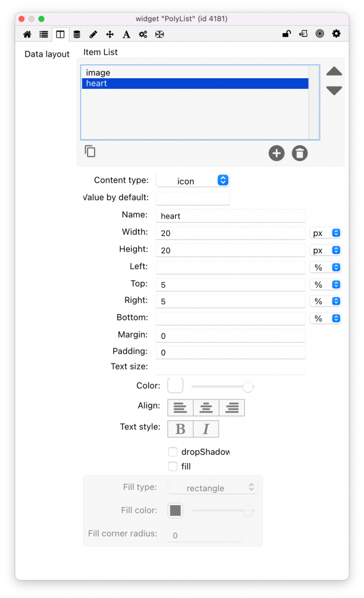Viewport: 364px width, 598px height.
Task: Click the Color swatch box
Action: [176, 386]
